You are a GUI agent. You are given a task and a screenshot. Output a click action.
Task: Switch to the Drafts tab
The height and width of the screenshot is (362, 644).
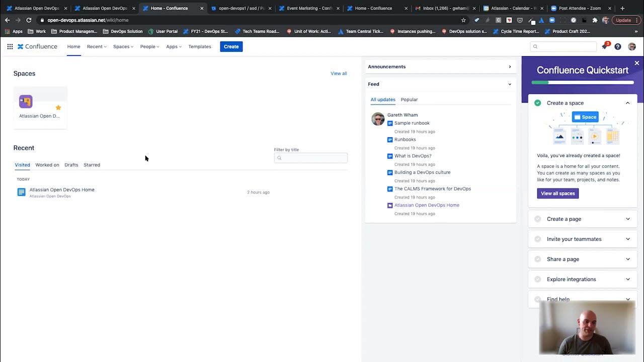point(71,165)
